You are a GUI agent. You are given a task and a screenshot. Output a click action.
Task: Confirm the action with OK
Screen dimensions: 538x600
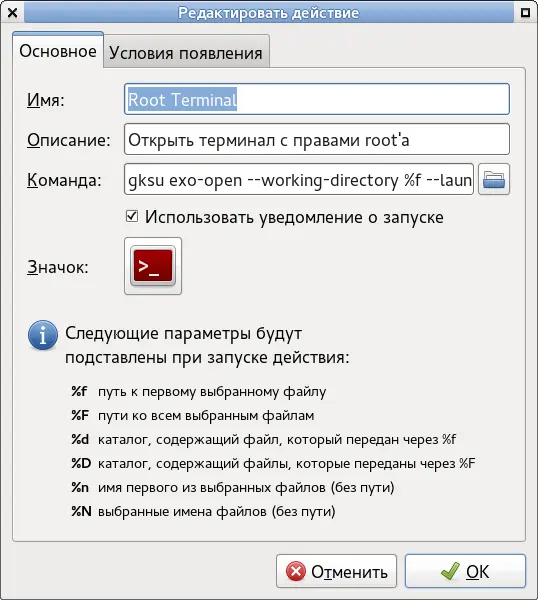click(465, 571)
